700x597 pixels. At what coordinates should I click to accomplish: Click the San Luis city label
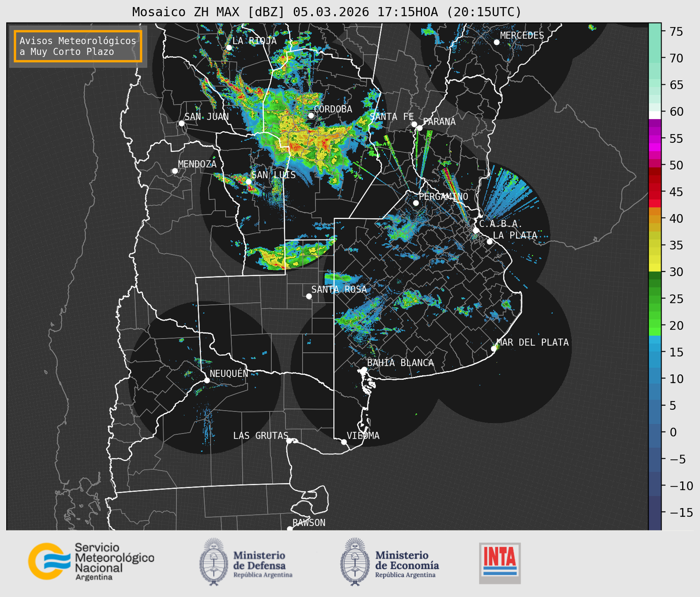pyautogui.click(x=273, y=175)
